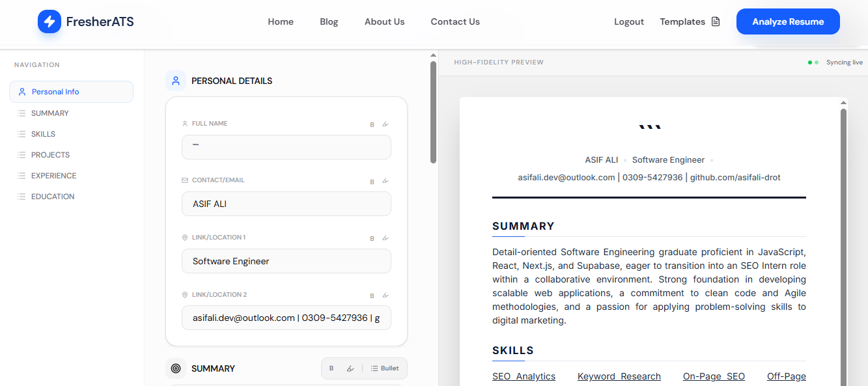
Task: Toggle highlighter for the Full Name field
Action: click(x=385, y=124)
